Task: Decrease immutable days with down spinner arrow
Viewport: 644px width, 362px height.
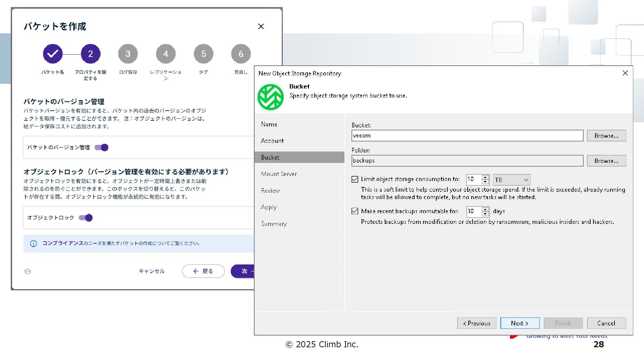Action: click(485, 214)
